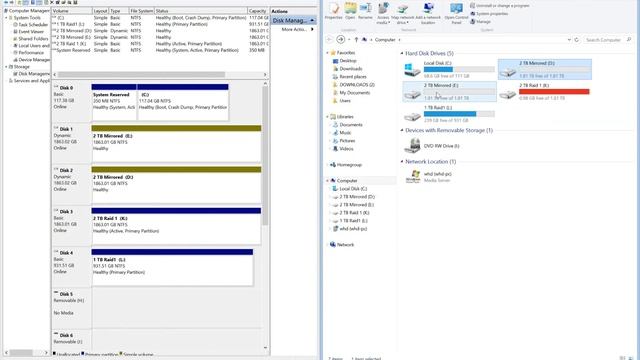Image resolution: width=640 pixels, height=360 pixels.
Task: Click the Open ribbon icon in Explorer
Action: coord(350,11)
